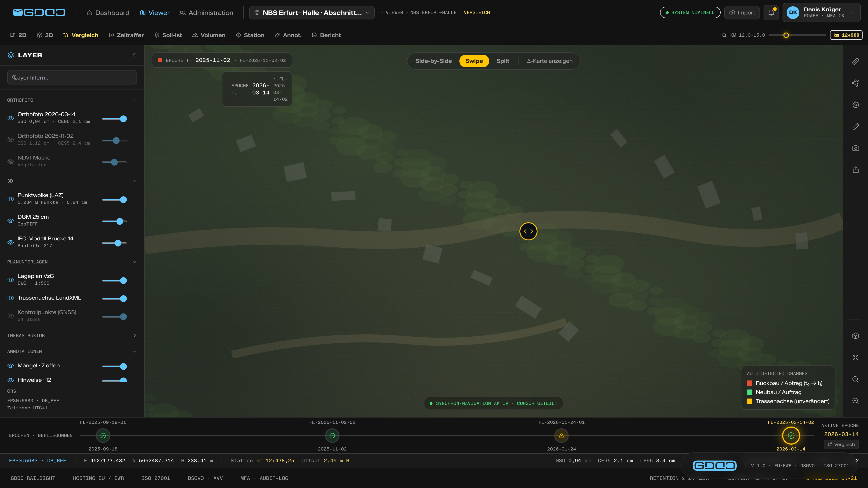Open share export icon in right toolbar
The height and width of the screenshot is (488, 868).
pyautogui.click(x=856, y=170)
